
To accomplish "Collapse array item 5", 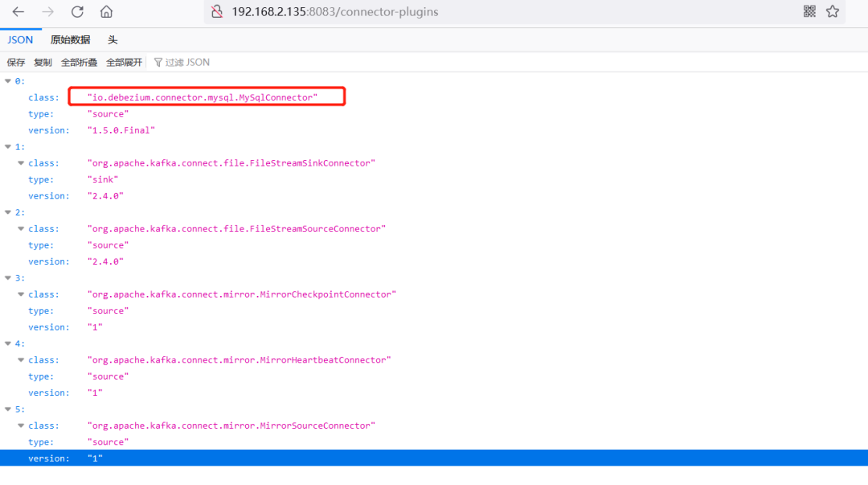I will point(8,409).
